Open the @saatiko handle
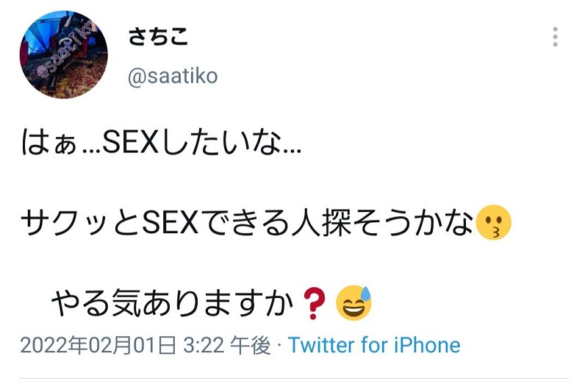 click(173, 77)
